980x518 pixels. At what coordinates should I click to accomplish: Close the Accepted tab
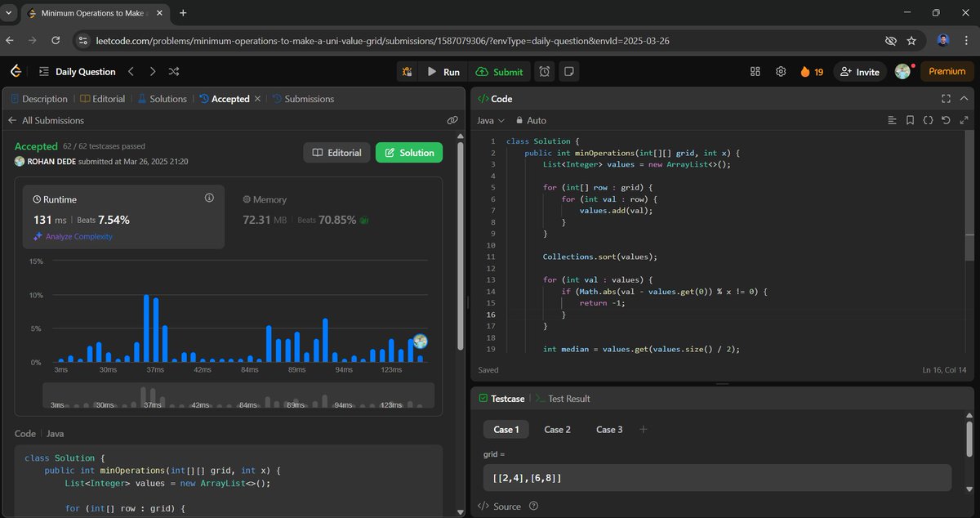tap(257, 99)
